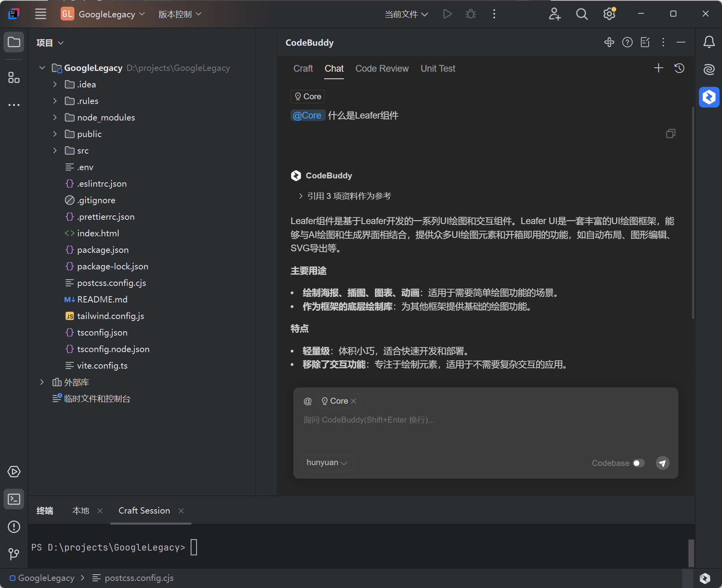
Task: Switch to the Code Review tab
Action: pos(382,69)
